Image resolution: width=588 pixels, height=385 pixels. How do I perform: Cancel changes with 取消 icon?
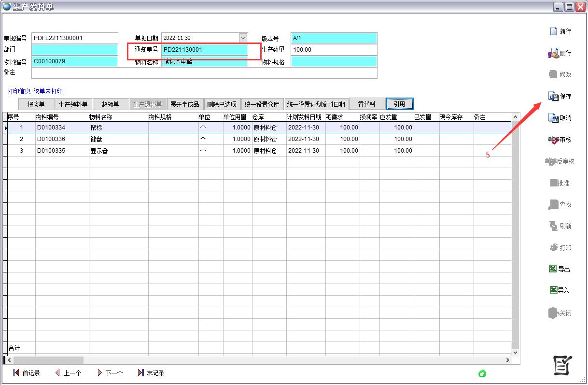coord(553,118)
